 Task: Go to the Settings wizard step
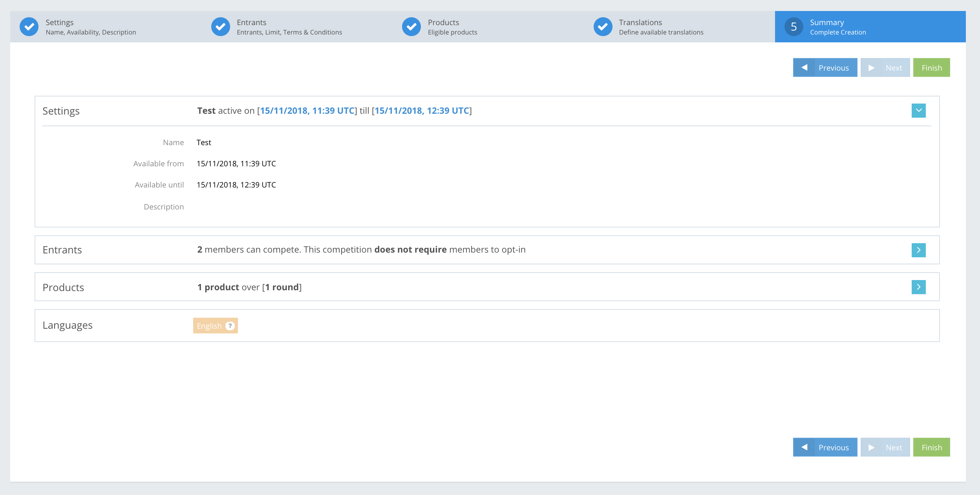coord(106,27)
